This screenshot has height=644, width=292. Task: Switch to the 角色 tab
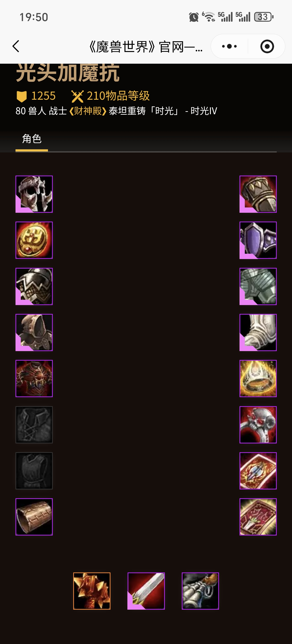[32, 139]
